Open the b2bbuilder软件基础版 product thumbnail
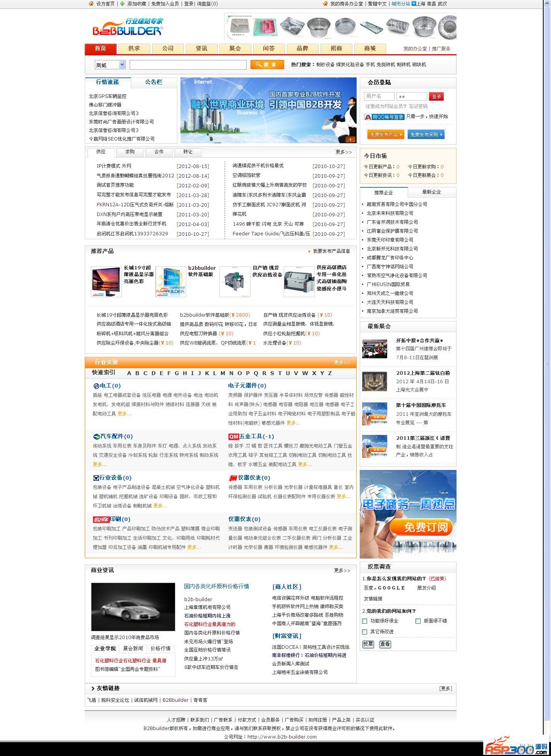 pyautogui.click(x=171, y=282)
